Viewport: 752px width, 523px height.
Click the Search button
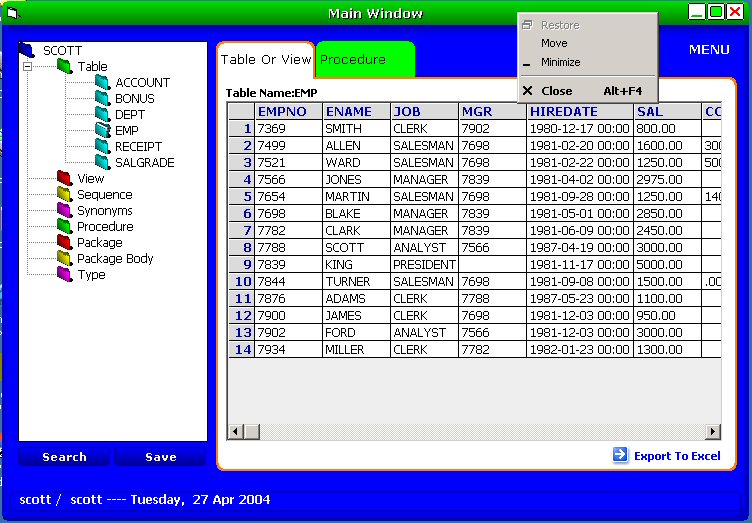(64, 457)
